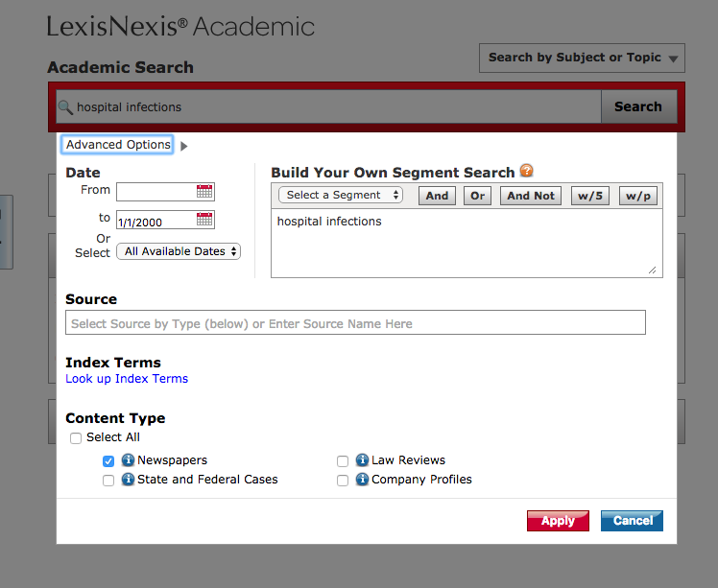Click the LexisNexis Academic logo
Viewport: 718px width, 588px height.
(x=180, y=27)
